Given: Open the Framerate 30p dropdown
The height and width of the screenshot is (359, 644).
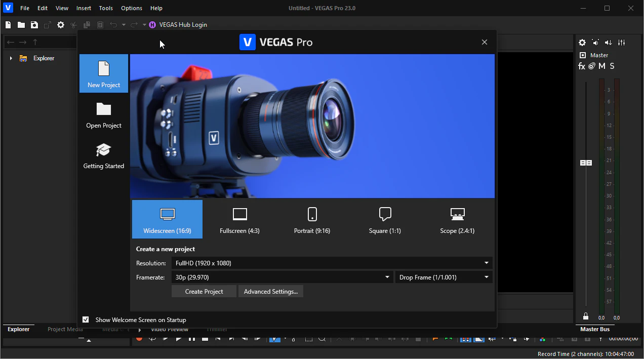Looking at the screenshot, I should pos(282,277).
